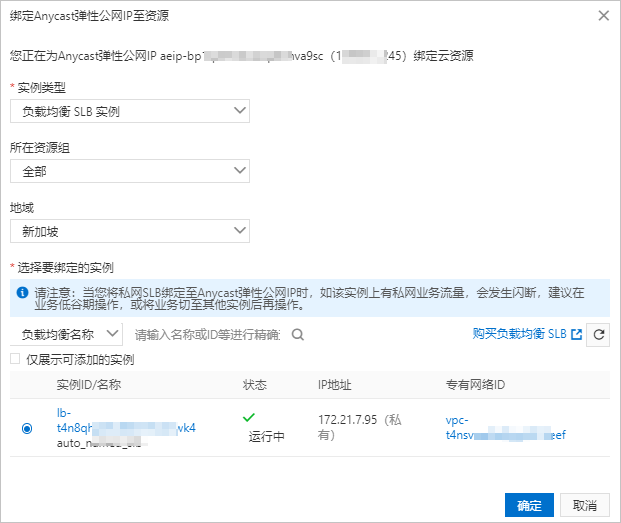The width and height of the screenshot is (621, 523).
Task: Open the lb-t4n8q instance ID link
Action: (126, 420)
